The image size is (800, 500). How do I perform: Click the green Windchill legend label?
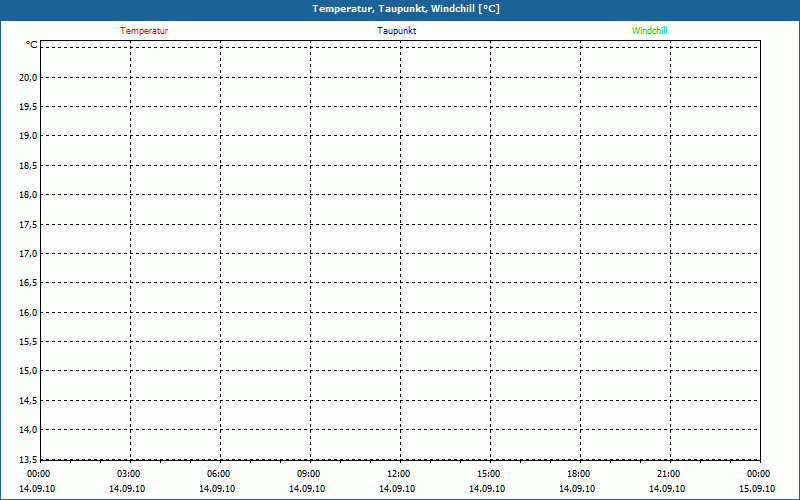tap(649, 31)
